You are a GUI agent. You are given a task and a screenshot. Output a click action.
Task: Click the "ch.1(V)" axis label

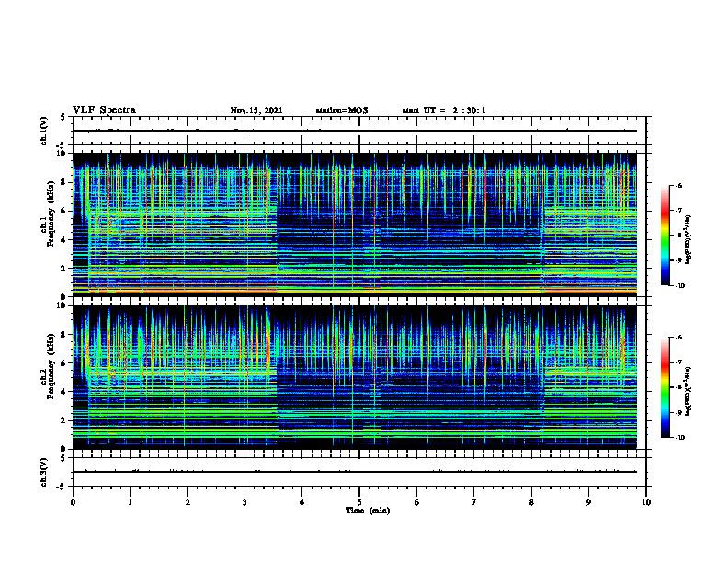(x=43, y=131)
